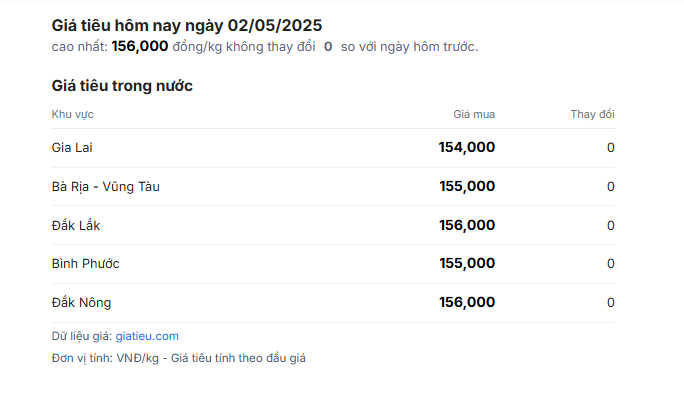Click the 155,000 price for Bình Phước
This screenshot has width=684, height=410.
(x=467, y=263)
